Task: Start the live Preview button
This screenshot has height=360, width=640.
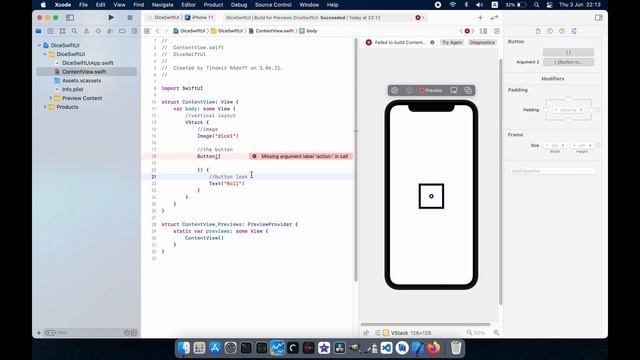Action: pyautogui.click(x=430, y=91)
